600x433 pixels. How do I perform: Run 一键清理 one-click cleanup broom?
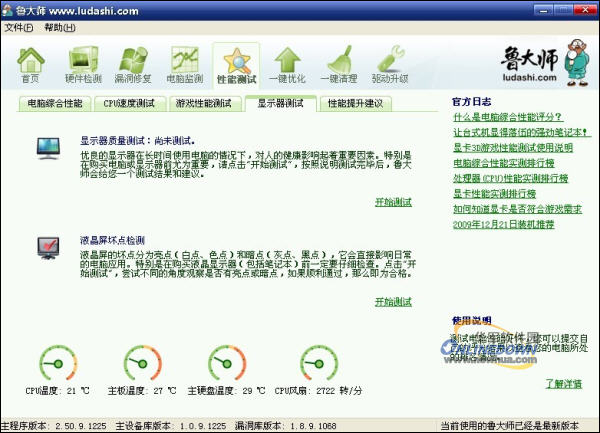[339, 64]
